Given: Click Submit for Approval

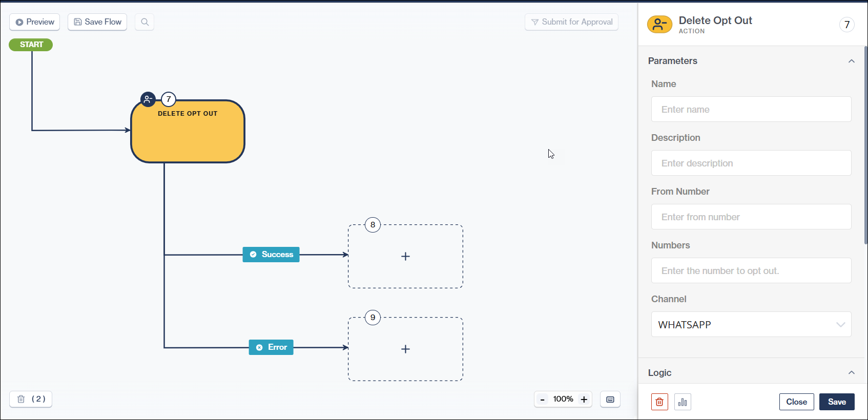Looking at the screenshot, I should click(571, 22).
